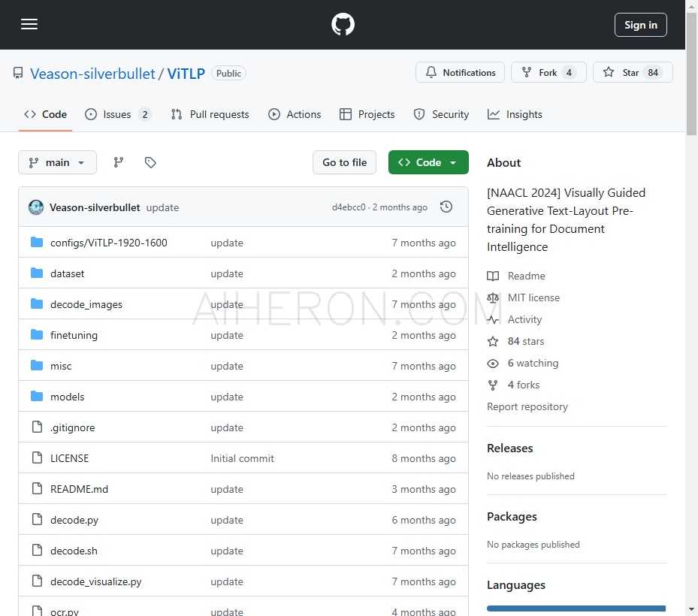Screen dimensions: 698x616
Task: Open the Packages heading link
Action: [512, 517]
